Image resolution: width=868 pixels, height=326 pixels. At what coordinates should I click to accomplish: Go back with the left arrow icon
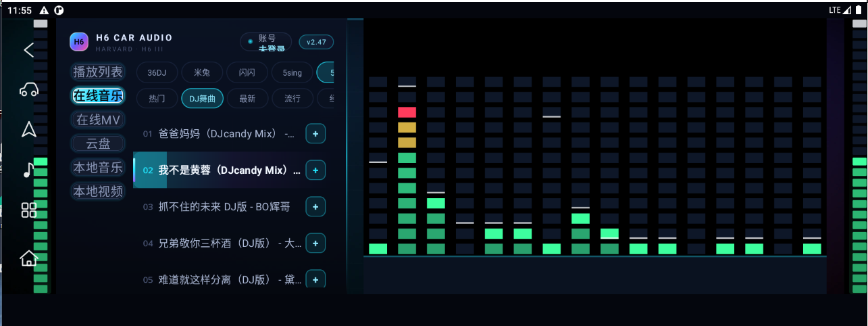pos(28,50)
